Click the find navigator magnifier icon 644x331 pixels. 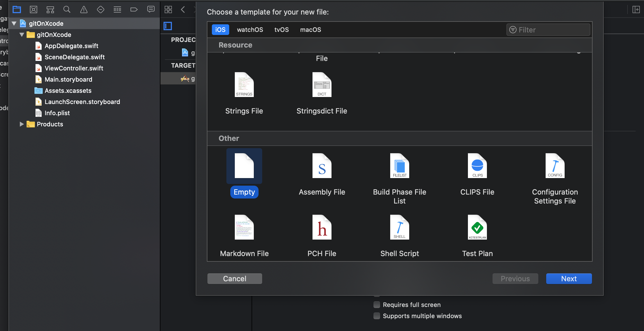pyautogui.click(x=67, y=10)
